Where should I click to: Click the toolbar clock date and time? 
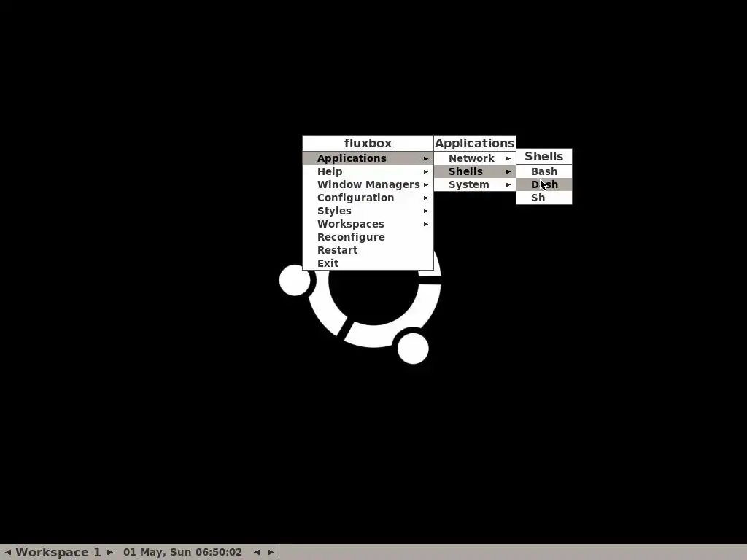click(182, 553)
